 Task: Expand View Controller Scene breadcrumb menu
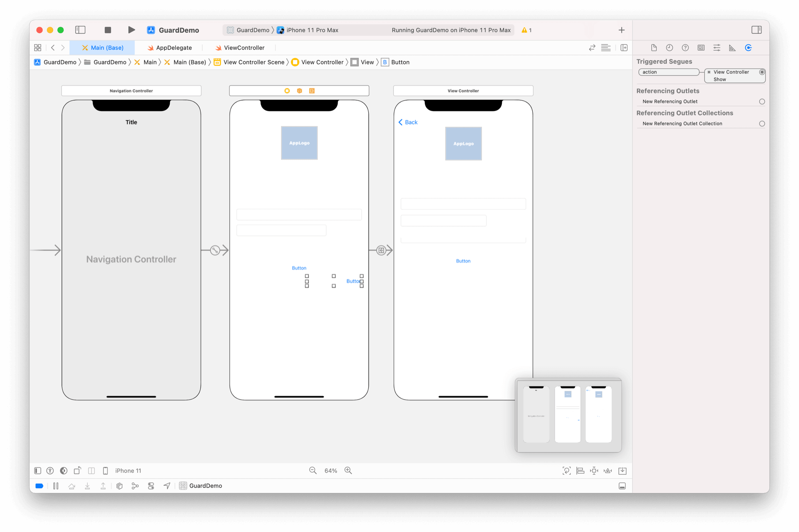[253, 62]
